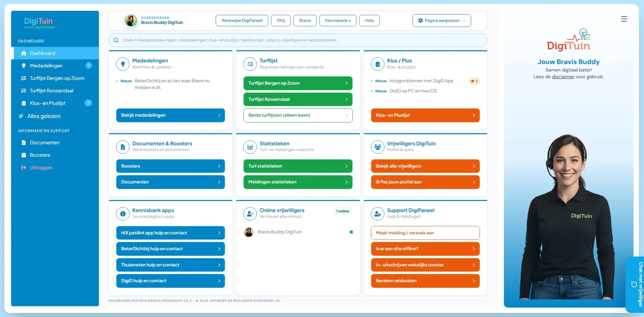Viewport: 644px width, 317px height.
Task: Click the Bravis header button
Action: (x=305, y=21)
